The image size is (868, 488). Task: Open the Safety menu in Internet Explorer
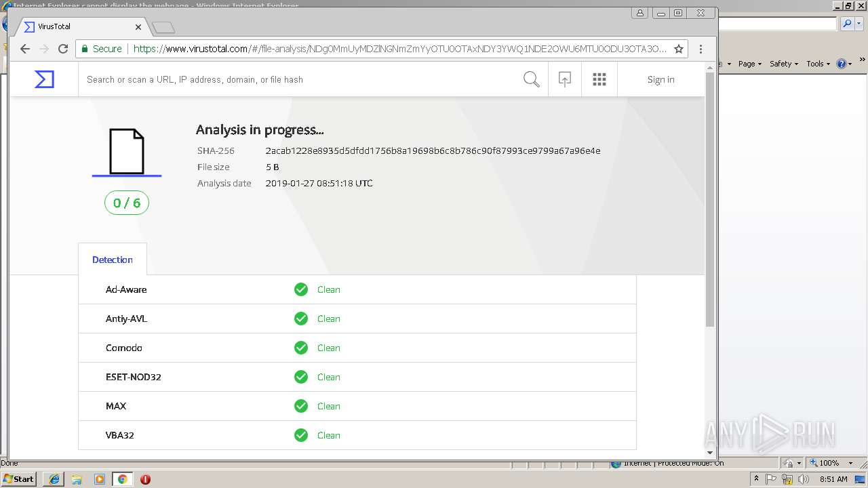pyautogui.click(x=784, y=64)
